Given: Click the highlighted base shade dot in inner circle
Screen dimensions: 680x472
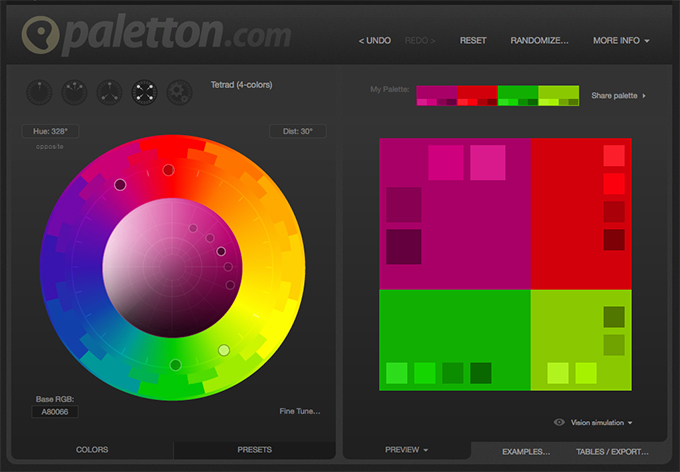Looking at the screenshot, I should point(221,251).
